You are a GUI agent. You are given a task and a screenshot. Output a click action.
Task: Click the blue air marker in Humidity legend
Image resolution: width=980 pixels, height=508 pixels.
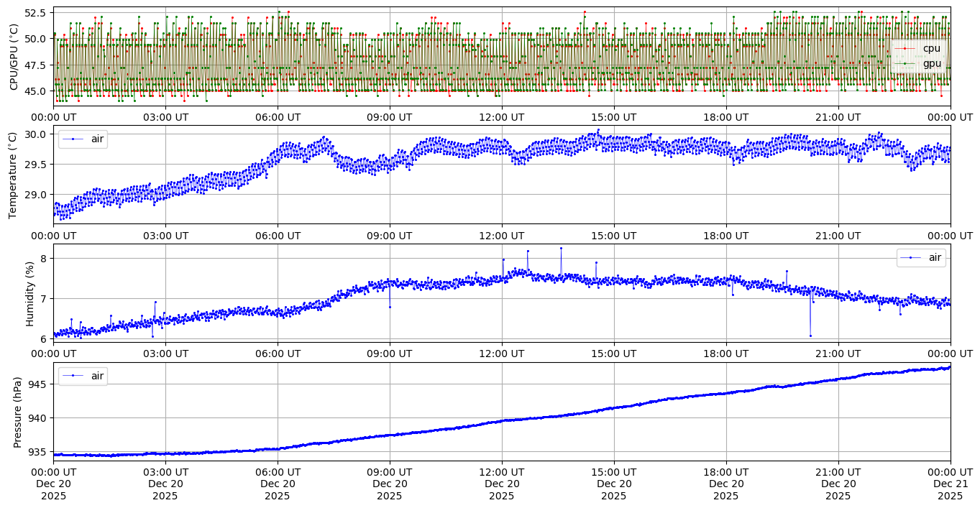[911, 257]
